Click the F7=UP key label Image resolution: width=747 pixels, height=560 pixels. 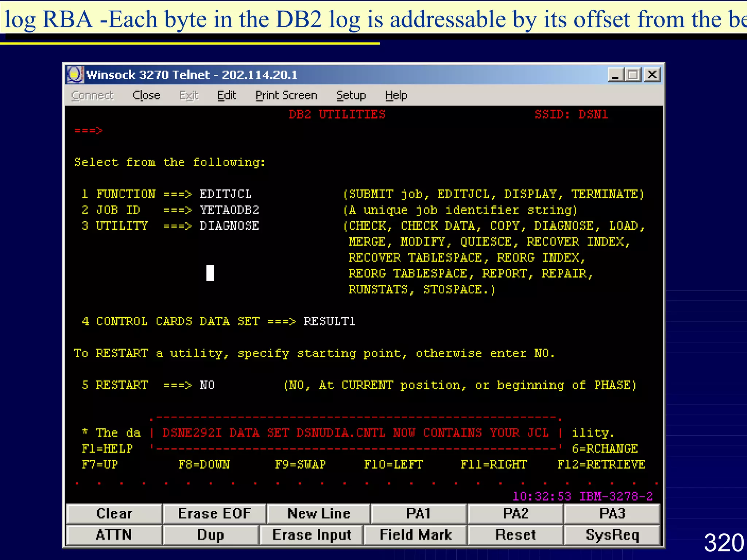pos(100,465)
